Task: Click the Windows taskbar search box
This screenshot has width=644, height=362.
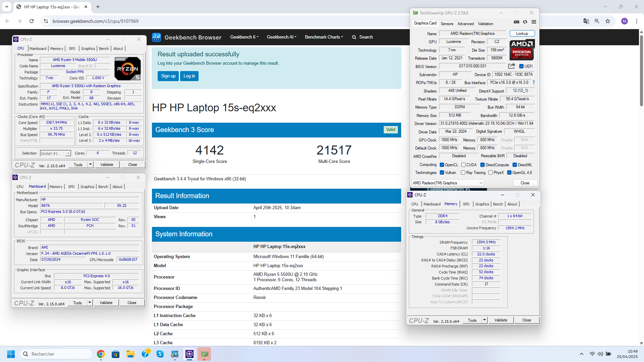Action: [x=56, y=354]
